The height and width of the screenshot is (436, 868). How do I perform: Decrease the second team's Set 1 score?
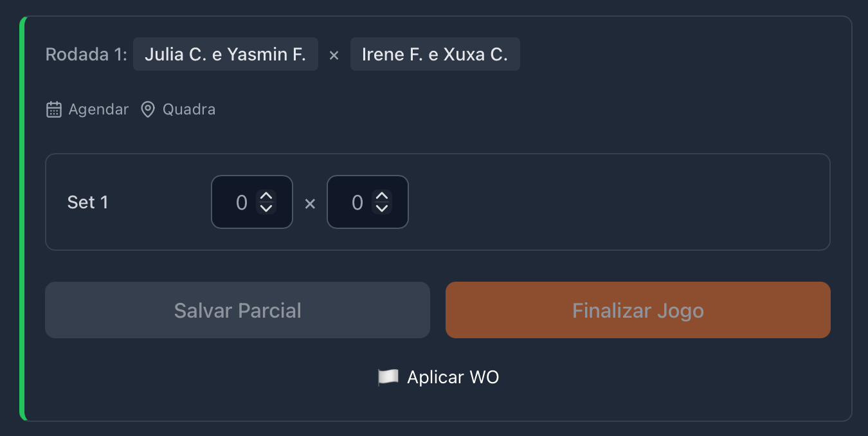[x=382, y=208]
